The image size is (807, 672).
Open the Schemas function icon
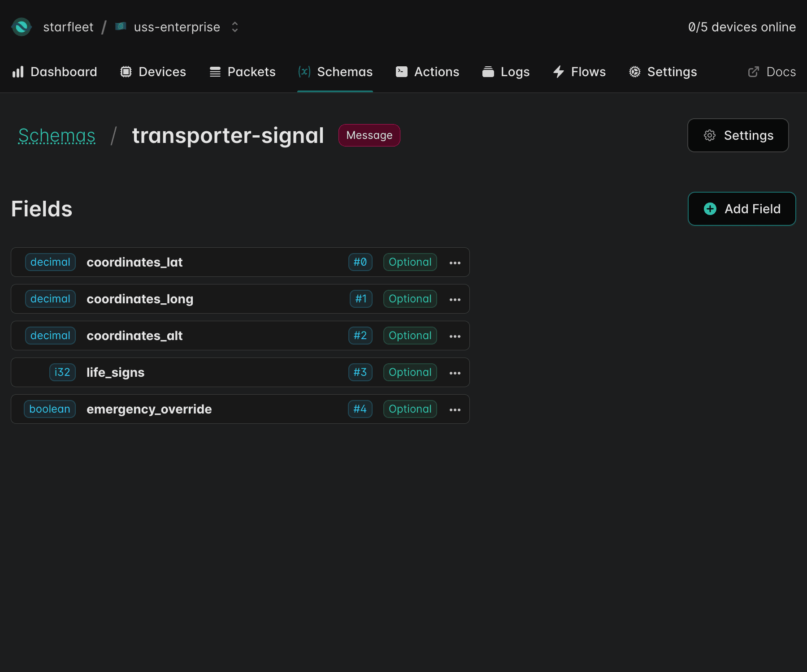304,72
